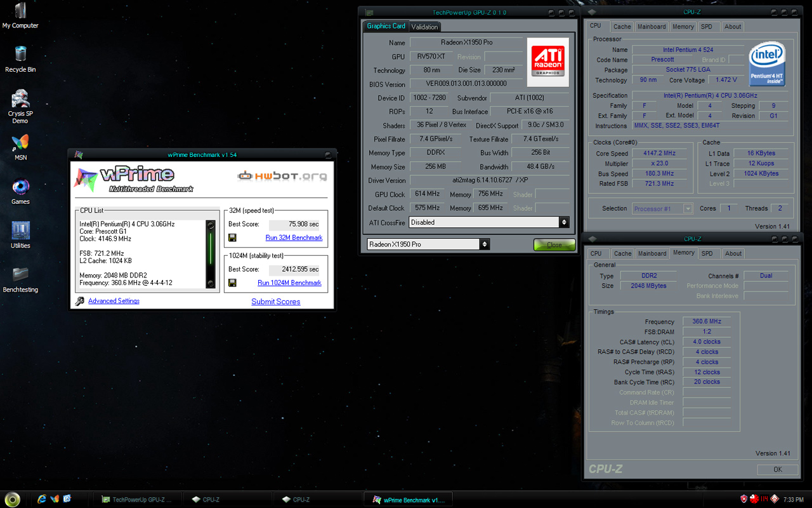
Task: Click the GPU-Z title bar icon
Action: point(369,12)
